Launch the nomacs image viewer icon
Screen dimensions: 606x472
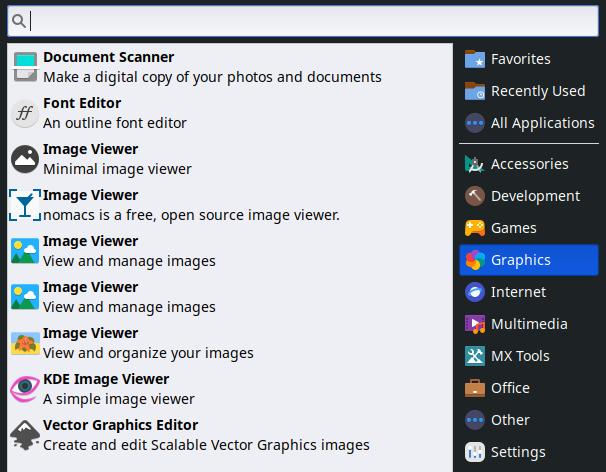[x=25, y=205]
